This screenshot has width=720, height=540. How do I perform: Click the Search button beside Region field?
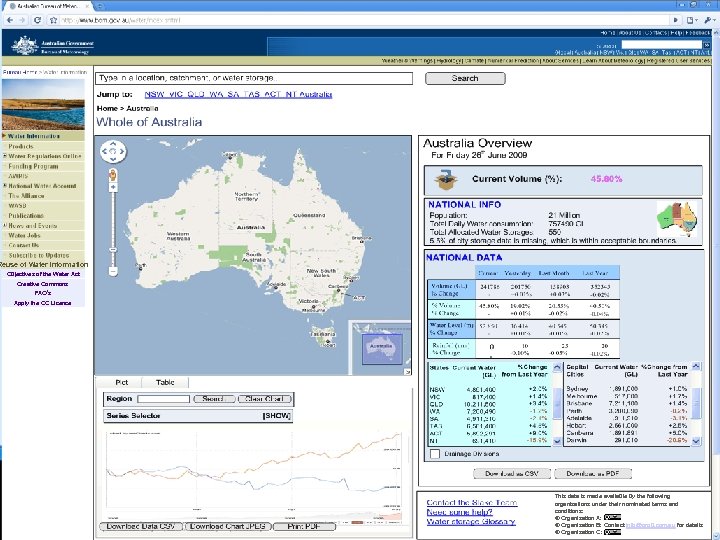click(x=214, y=399)
